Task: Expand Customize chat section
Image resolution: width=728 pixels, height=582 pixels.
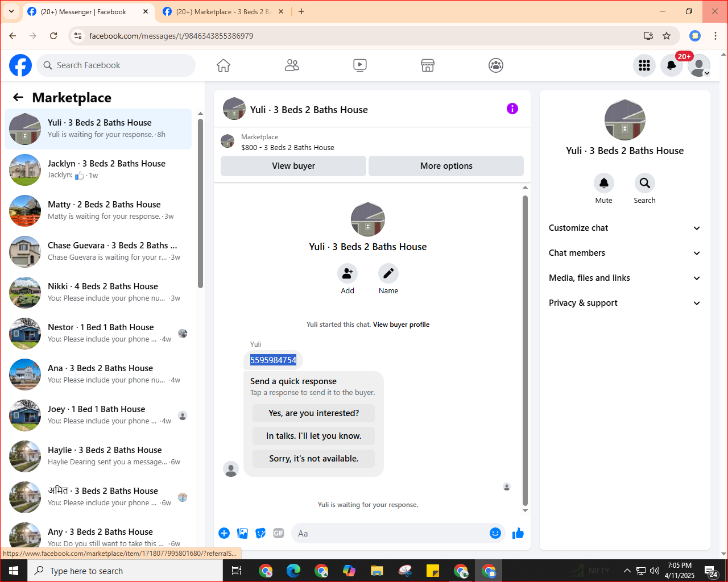Action: (x=624, y=228)
